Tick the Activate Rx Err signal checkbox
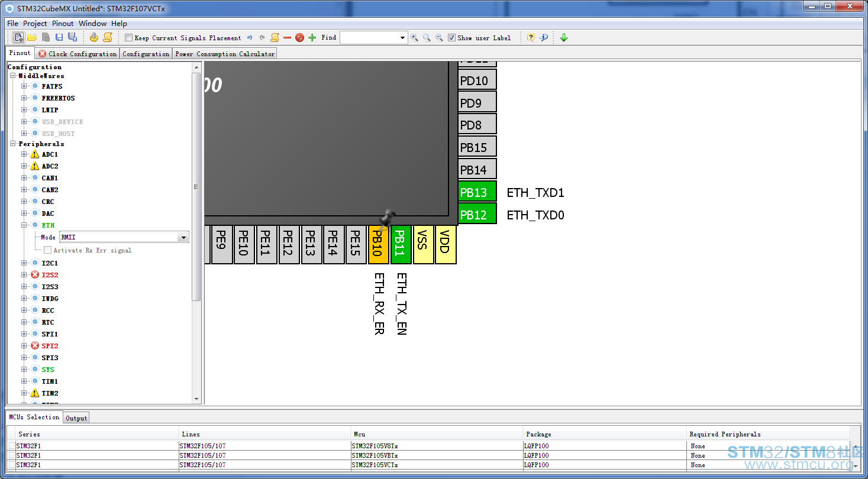The image size is (868, 479). (48, 250)
